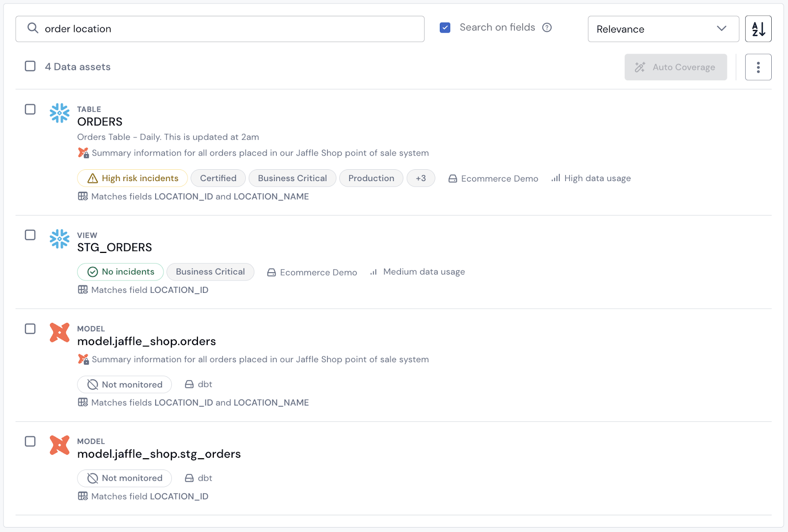Select the No incidents badge on STG_ORDERS
The height and width of the screenshot is (532, 788).
pyautogui.click(x=120, y=272)
